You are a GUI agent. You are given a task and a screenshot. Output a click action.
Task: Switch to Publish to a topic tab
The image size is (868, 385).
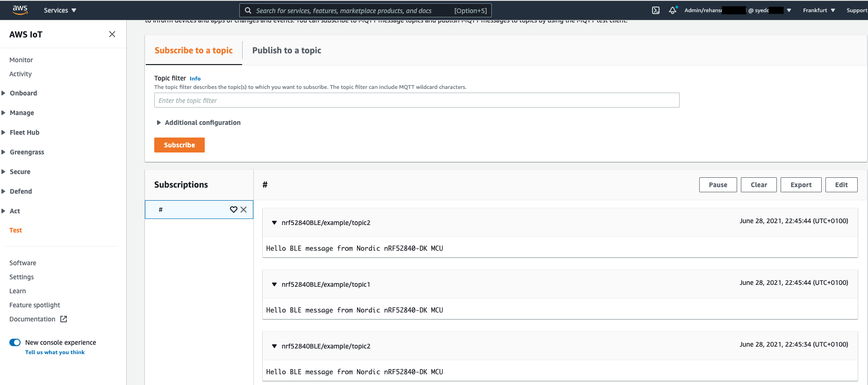pyautogui.click(x=287, y=51)
